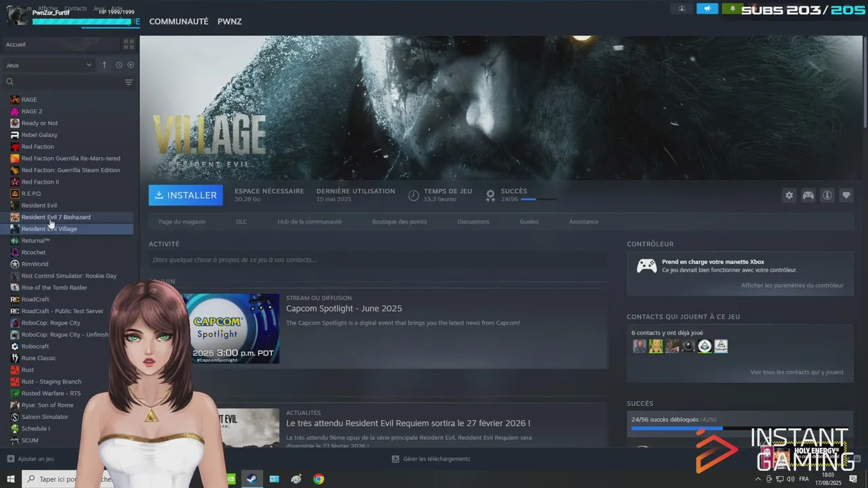Open the PWNZ profile menu
The image size is (868, 488).
click(229, 22)
